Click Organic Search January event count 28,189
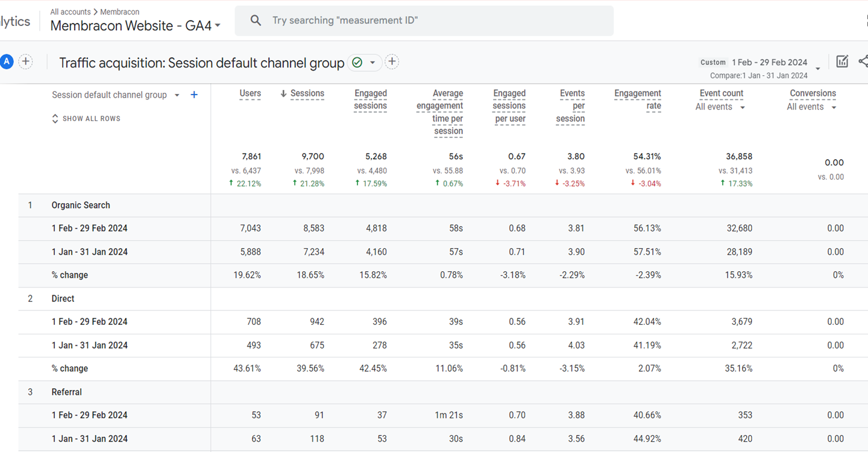This screenshot has height=452, width=868. pyautogui.click(x=738, y=252)
